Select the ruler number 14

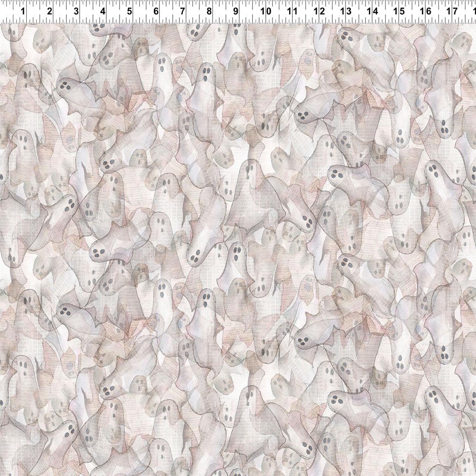tap(372, 12)
